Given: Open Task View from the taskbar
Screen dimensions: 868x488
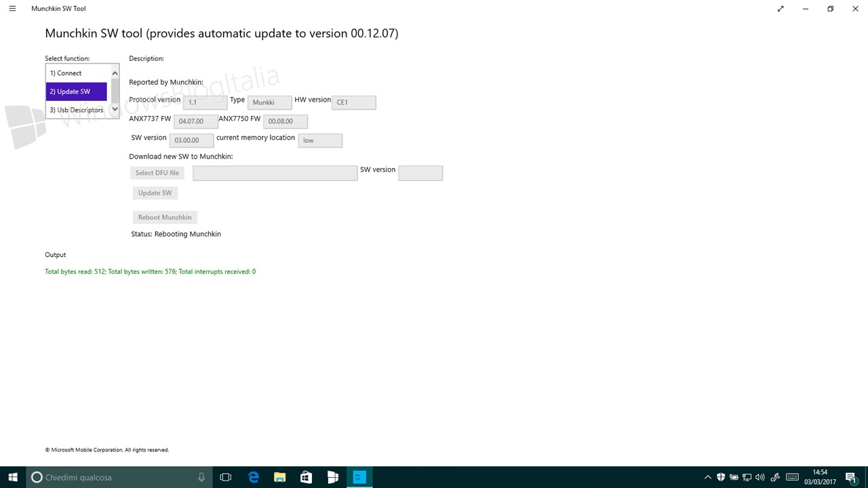Looking at the screenshot, I should 226,477.
